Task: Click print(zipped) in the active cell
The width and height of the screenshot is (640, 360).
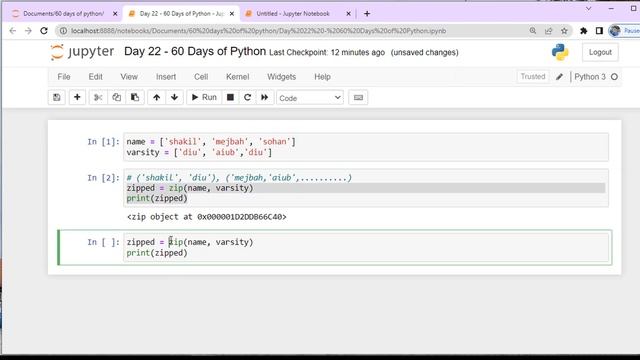Action: (157, 253)
